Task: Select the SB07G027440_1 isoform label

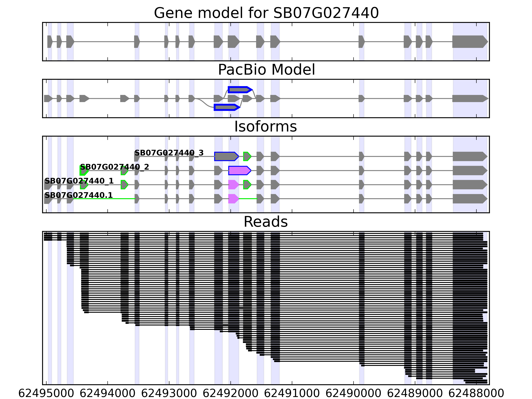Action: (79, 181)
